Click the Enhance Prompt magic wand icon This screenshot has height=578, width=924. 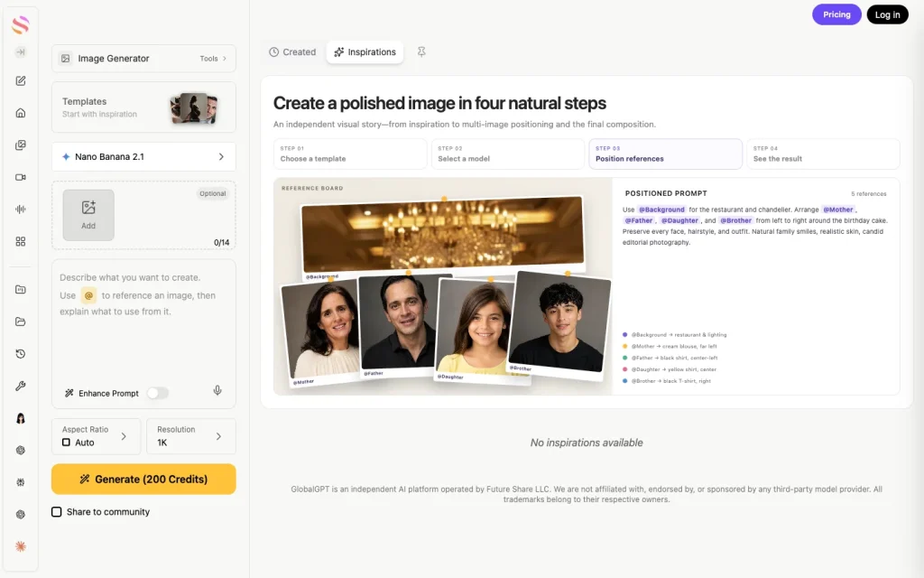click(x=69, y=394)
